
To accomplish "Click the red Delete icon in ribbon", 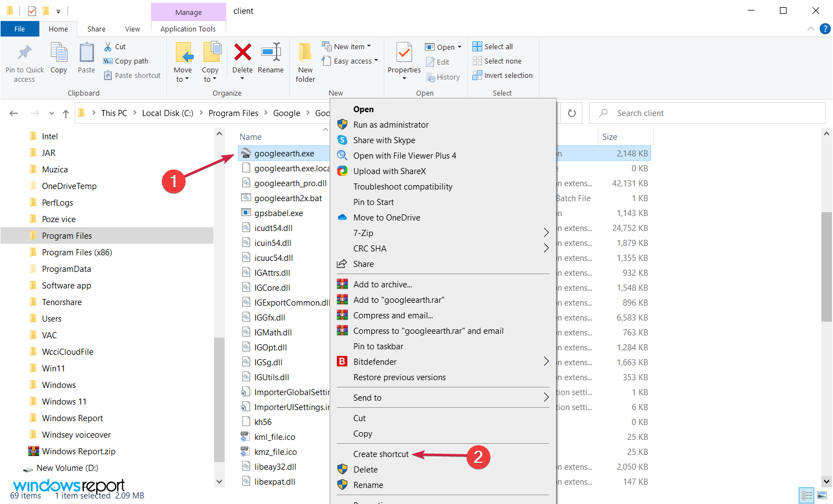I will 242,53.
